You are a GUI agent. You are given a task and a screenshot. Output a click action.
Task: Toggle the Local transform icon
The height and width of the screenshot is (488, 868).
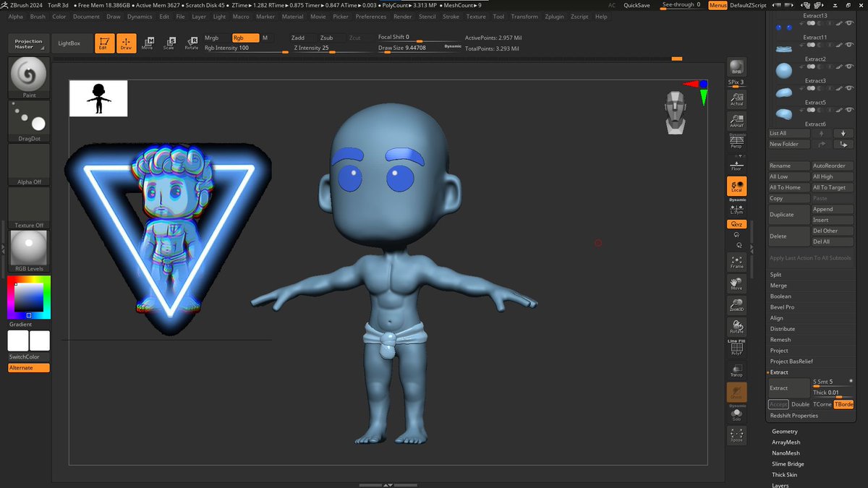[x=736, y=186]
